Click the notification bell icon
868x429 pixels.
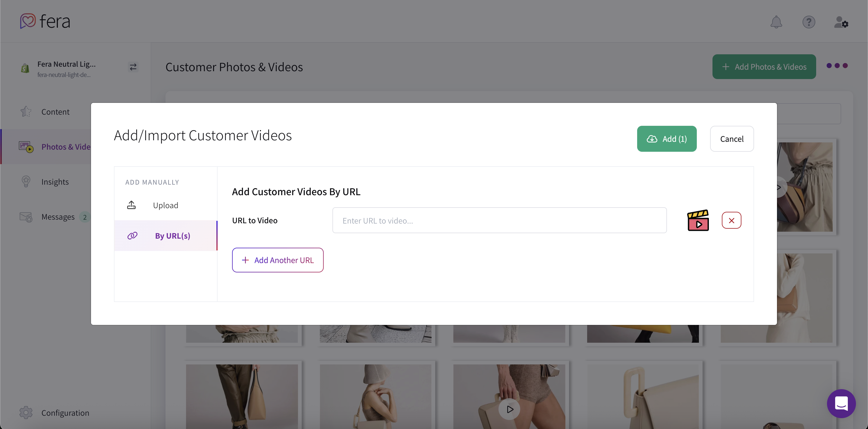pyautogui.click(x=776, y=22)
